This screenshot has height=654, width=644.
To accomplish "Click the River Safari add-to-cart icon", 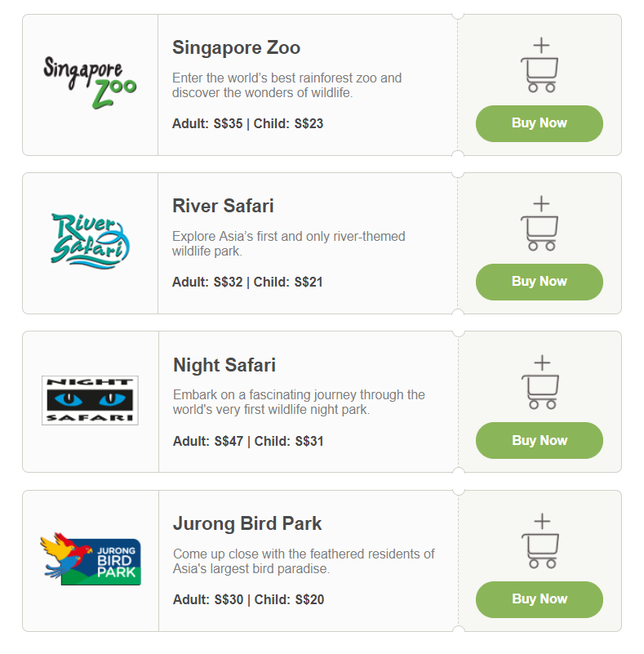I will pyautogui.click(x=540, y=225).
